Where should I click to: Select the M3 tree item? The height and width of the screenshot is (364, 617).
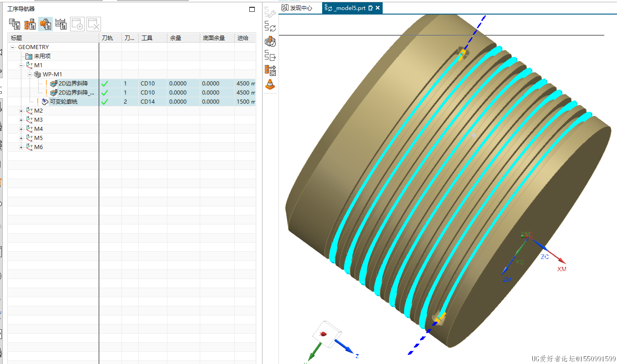[38, 120]
